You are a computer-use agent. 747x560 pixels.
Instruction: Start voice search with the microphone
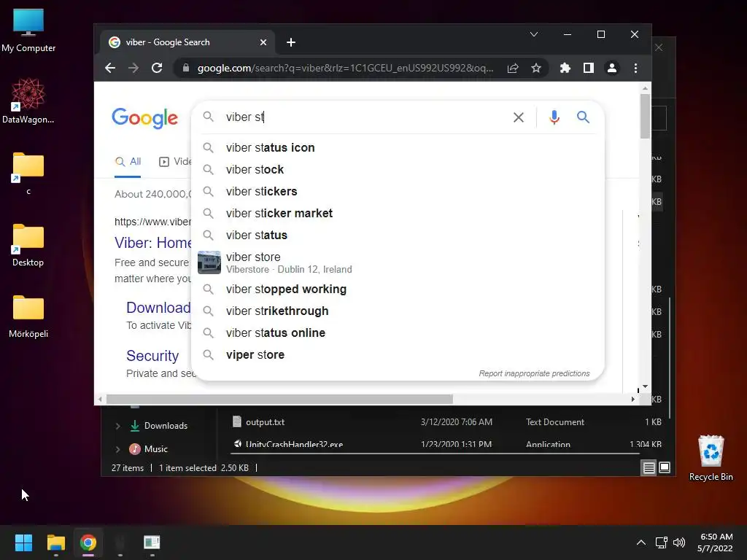[x=554, y=117]
